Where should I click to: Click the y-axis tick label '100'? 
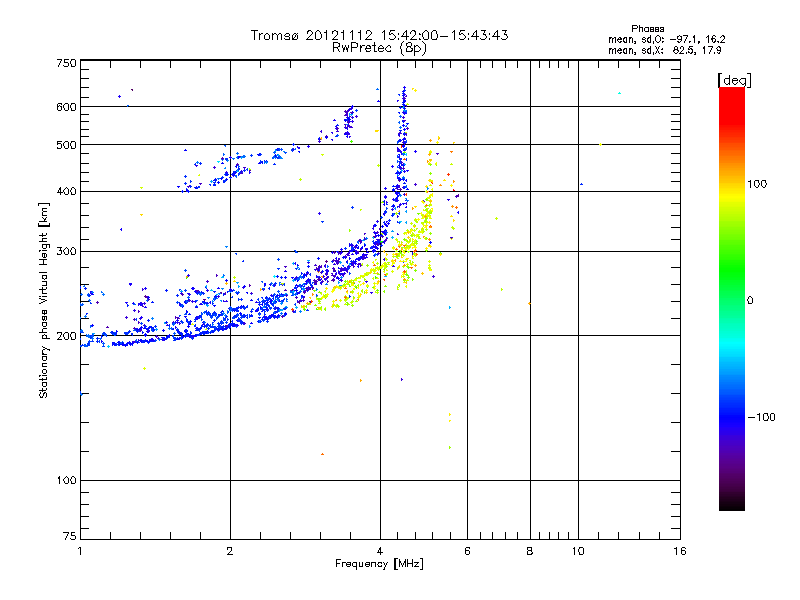pos(66,481)
